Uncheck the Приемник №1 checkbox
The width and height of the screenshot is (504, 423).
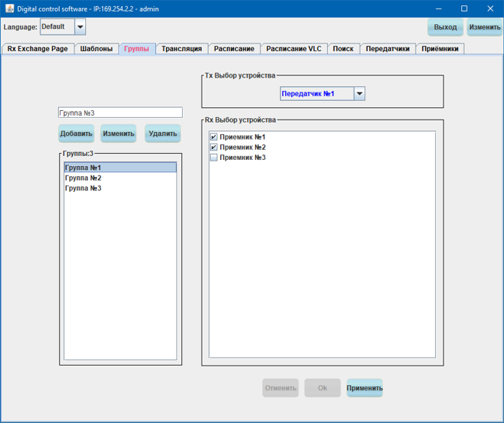(214, 137)
